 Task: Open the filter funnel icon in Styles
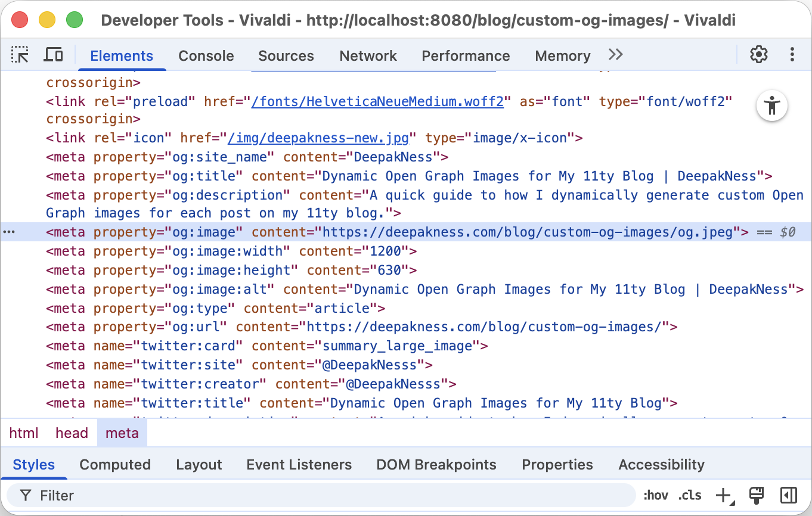point(25,495)
